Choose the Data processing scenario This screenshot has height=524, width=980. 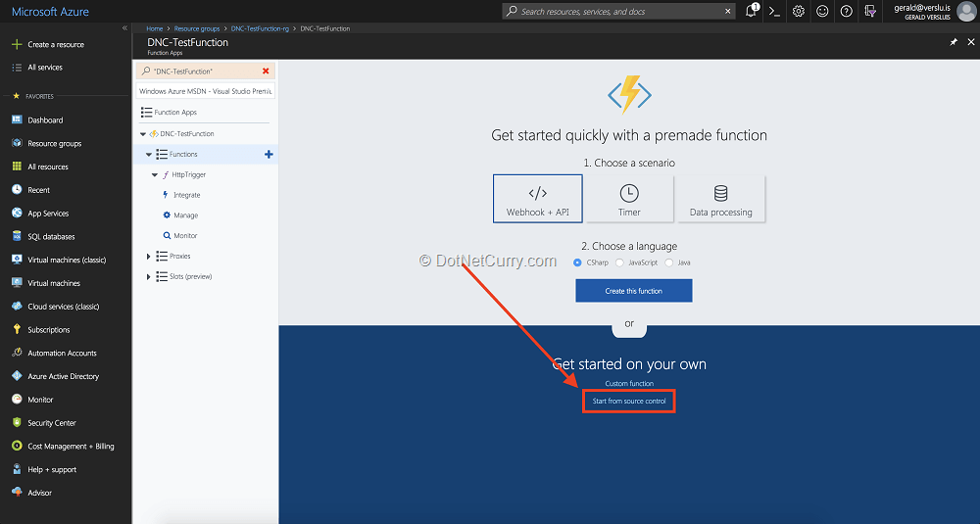(720, 199)
